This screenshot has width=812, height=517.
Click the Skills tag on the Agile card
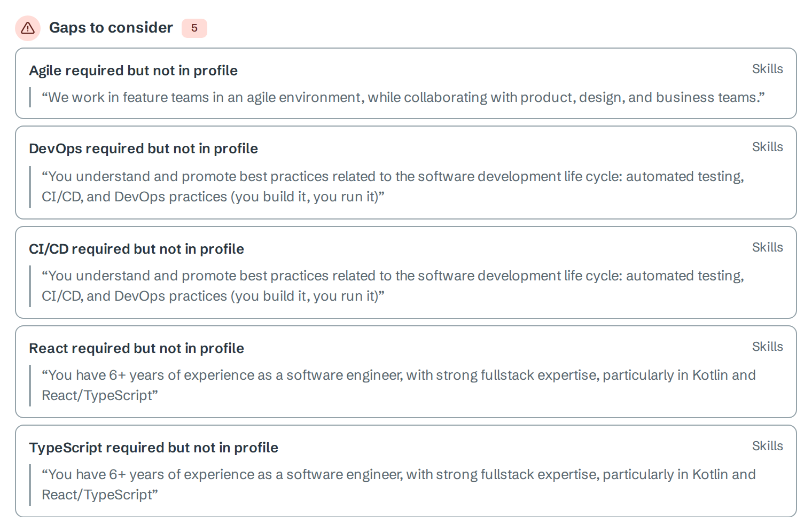coord(768,69)
